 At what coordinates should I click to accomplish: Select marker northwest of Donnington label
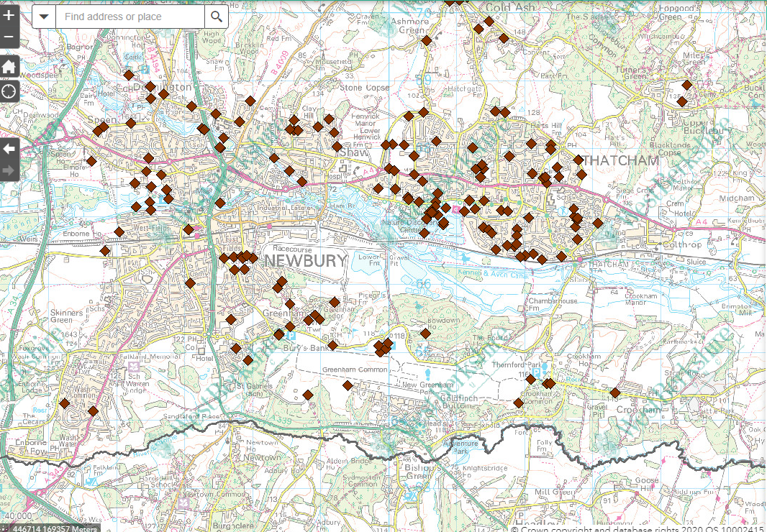tap(129, 75)
